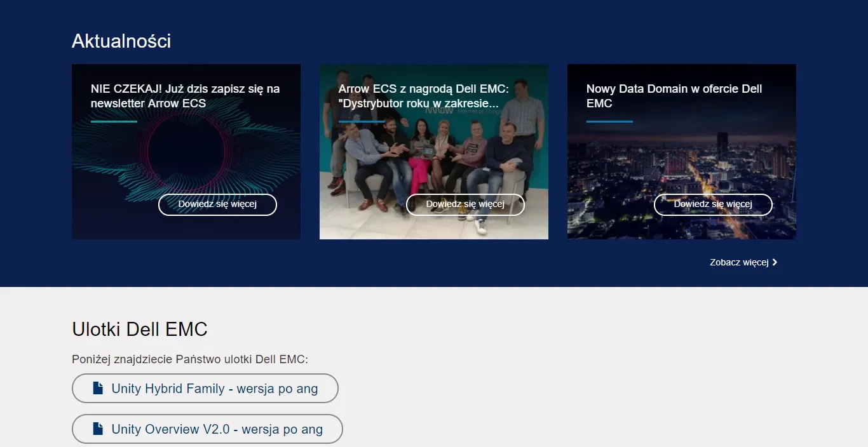The height and width of the screenshot is (447, 868).
Task: Select the glowing wave circle newsletter thumbnail
Action: click(186, 152)
